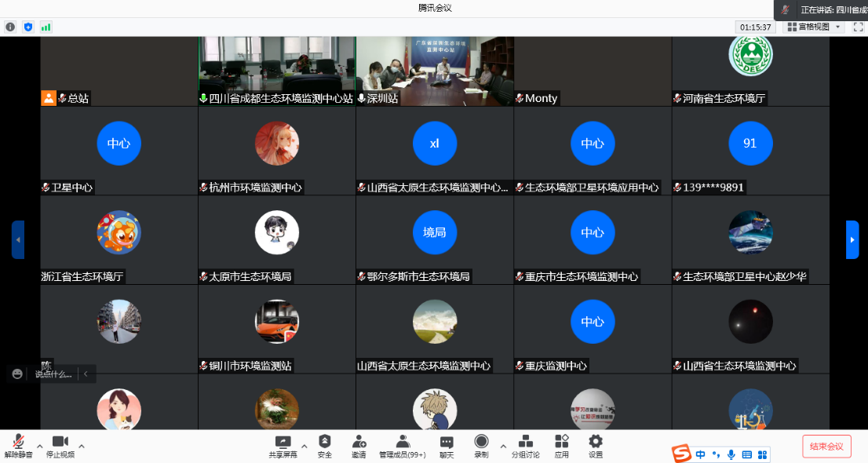Start 录制 recording

coord(481,447)
